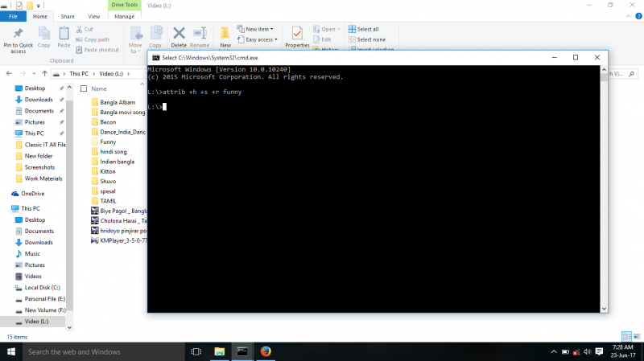Switch to large icons view
This screenshot has width=644, height=361.
coord(637,337)
